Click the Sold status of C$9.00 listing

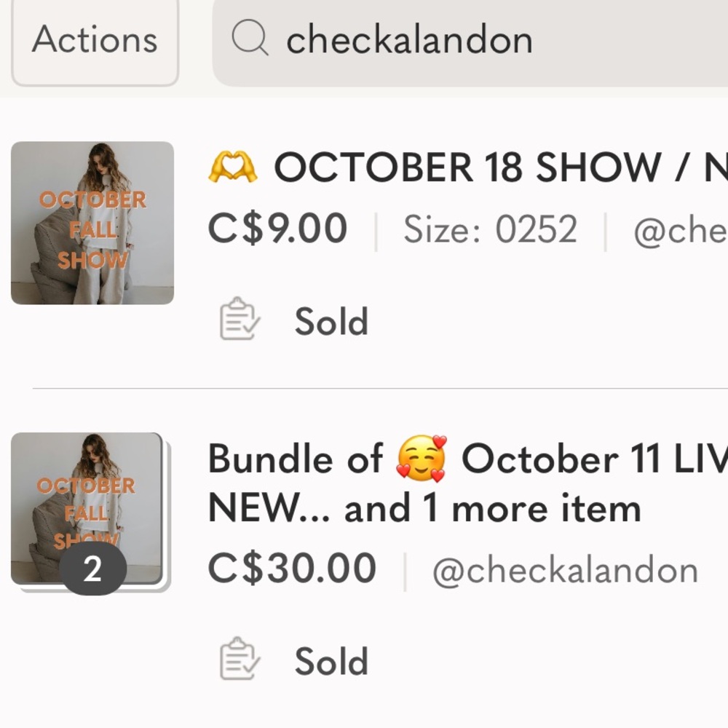(x=331, y=321)
